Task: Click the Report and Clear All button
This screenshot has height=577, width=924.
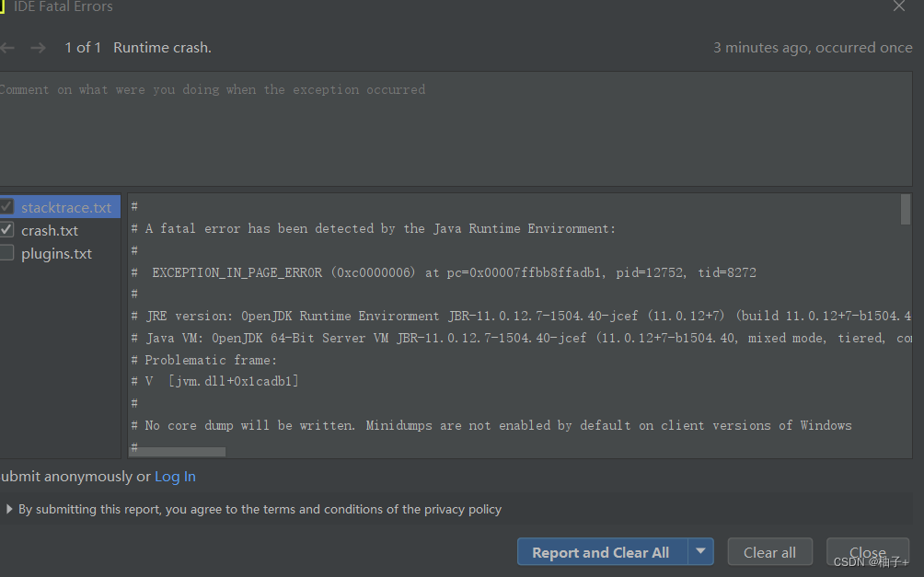Action: (x=600, y=551)
